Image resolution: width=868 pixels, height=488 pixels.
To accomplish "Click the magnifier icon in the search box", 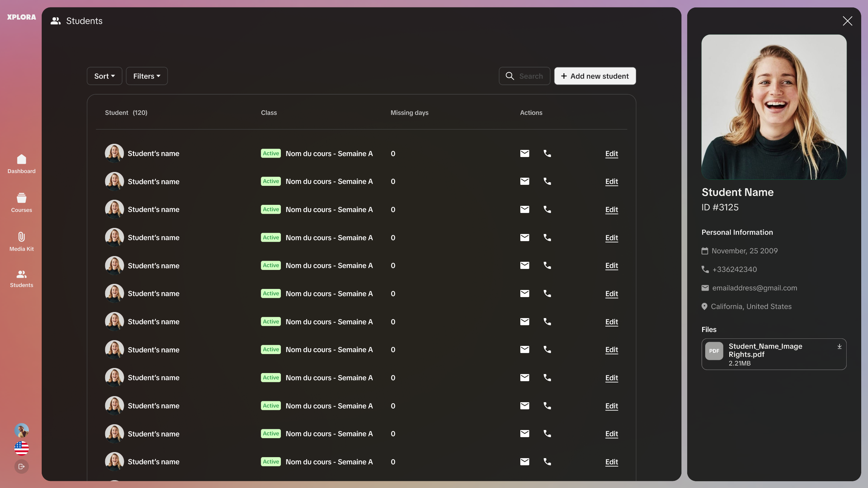I will [510, 76].
